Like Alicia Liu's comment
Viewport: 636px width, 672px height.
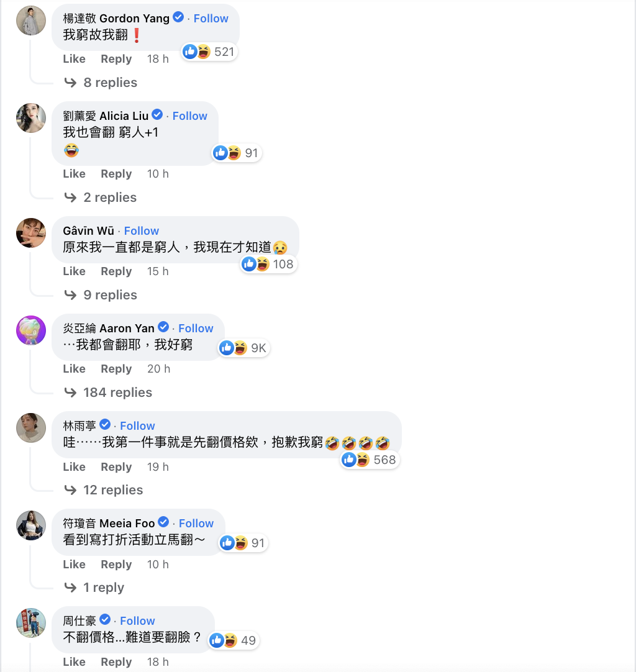click(74, 173)
